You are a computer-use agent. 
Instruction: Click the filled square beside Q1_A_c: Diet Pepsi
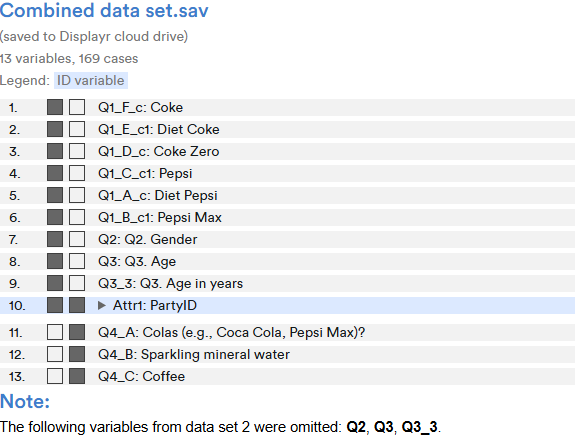55,195
